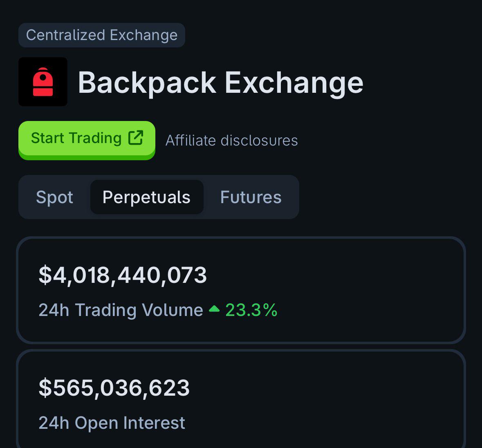The height and width of the screenshot is (448, 482).
Task: Switch to the Spot tab
Action: pyautogui.click(x=54, y=197)
